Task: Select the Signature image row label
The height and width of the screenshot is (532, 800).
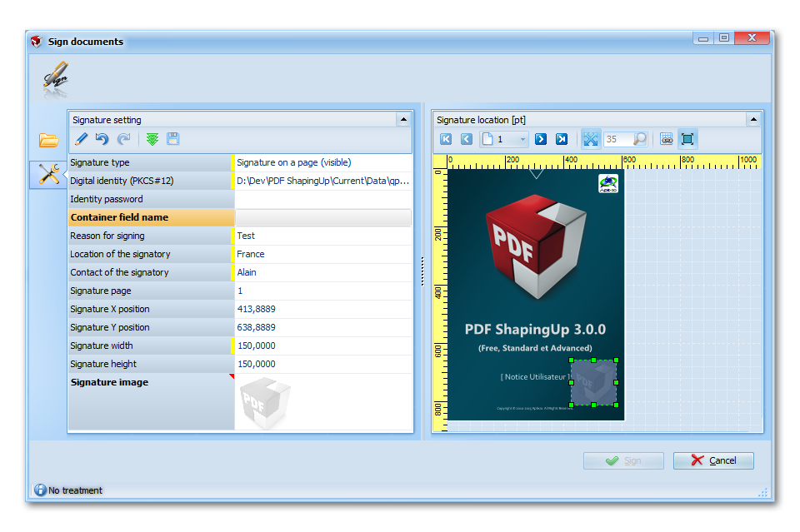Action: (151, 402)
